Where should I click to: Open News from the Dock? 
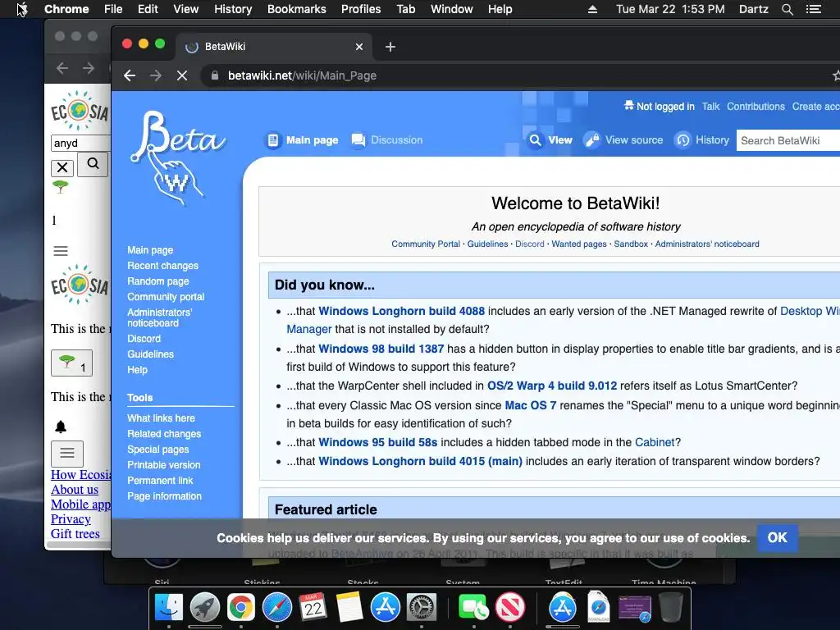pos(510,608)
